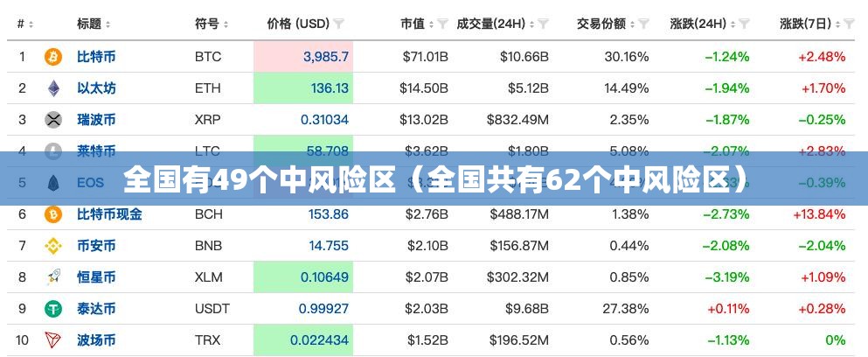Click the 价格 (USD) column header
Viewport: 868px width, 357px height.
pos(298,24)
